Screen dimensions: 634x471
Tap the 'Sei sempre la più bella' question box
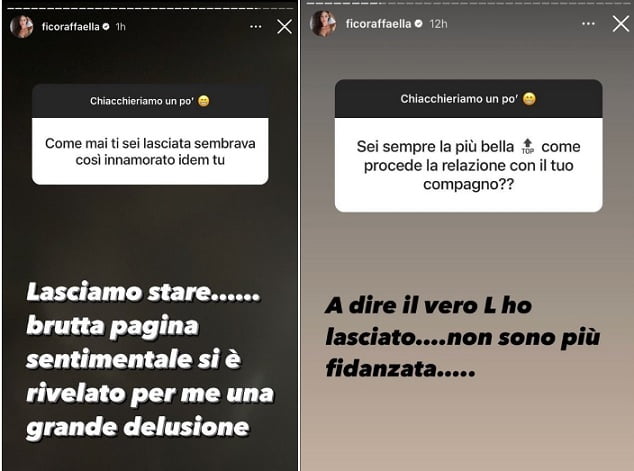point(468,165)
